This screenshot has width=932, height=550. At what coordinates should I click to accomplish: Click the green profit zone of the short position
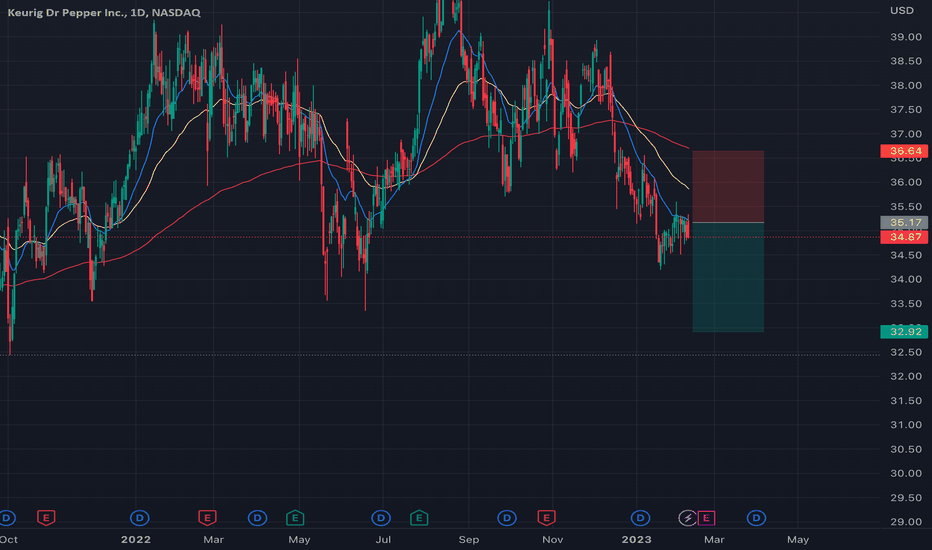pos(728,277)
